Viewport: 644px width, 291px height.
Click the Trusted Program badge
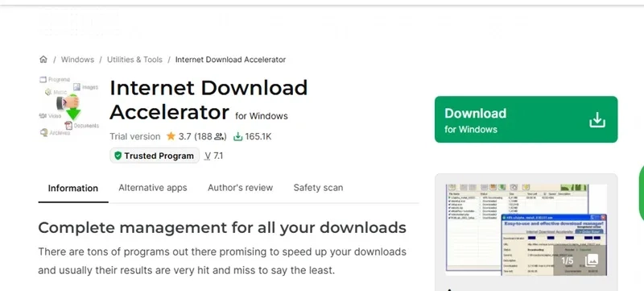pos(155,156)
